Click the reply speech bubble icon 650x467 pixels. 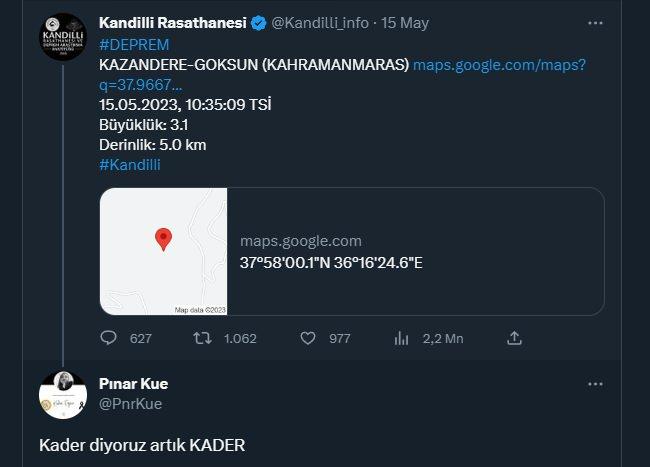click(x=109, y=338)
